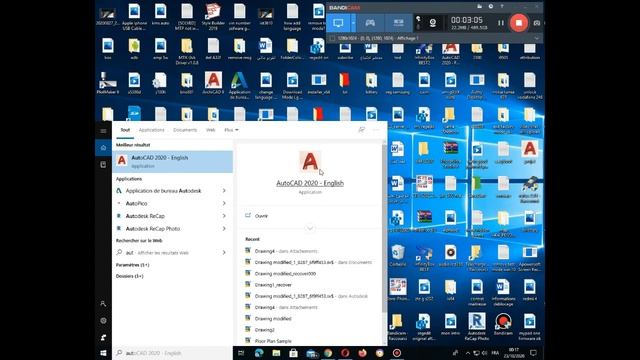Image resolution: width=640 pixels, height=360 pixels.
Task: Open recent file Drawing1_recover
Action: coord(273,285)
